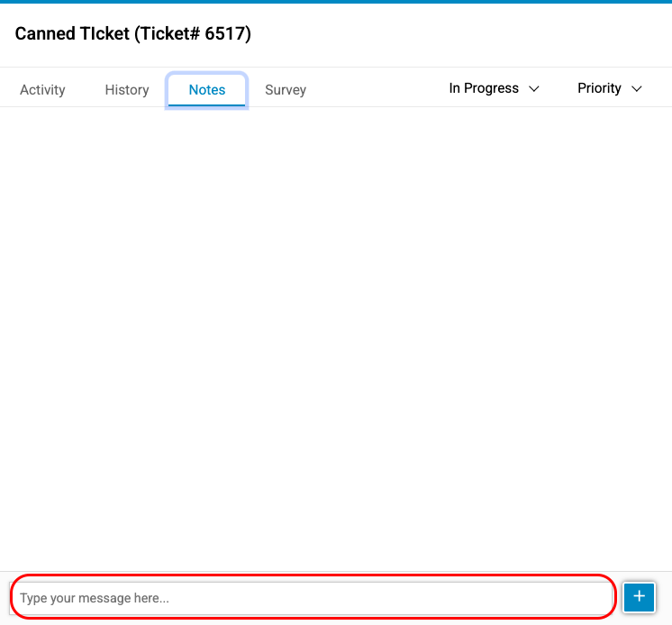Viewport: 672px width, 625px height.
Task: Submit the note with the plus icon
Action: coord(639,596)
